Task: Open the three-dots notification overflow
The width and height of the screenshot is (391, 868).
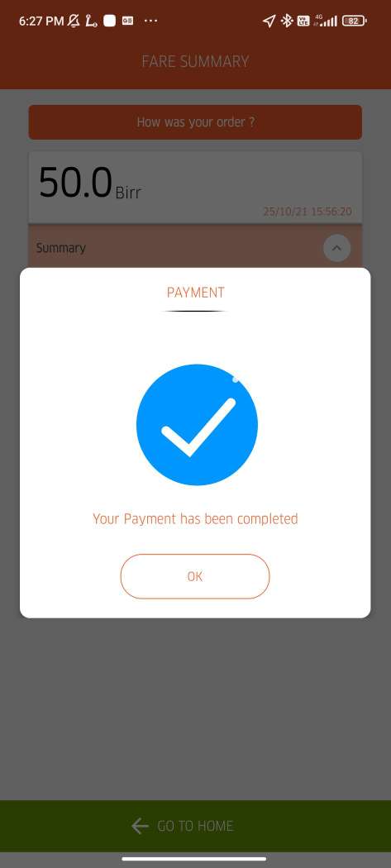Action: 150,21
